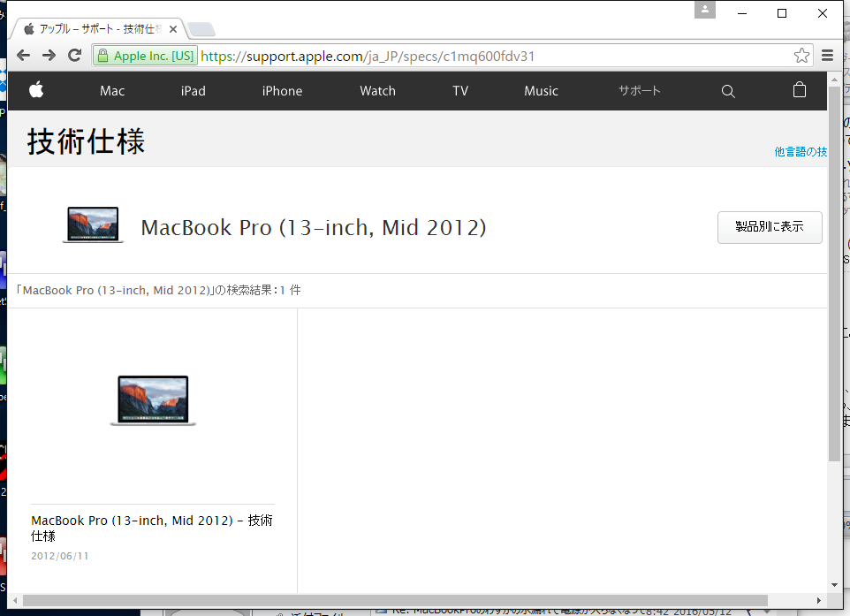Screen dimensions: 850x616
Task: Open the search magnifier icon
Action: pos(728,91)
